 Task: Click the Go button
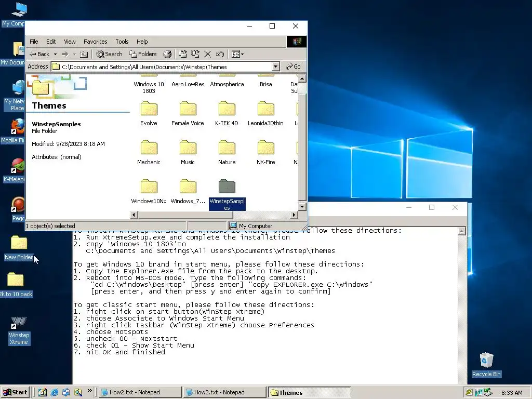(294, 67)
